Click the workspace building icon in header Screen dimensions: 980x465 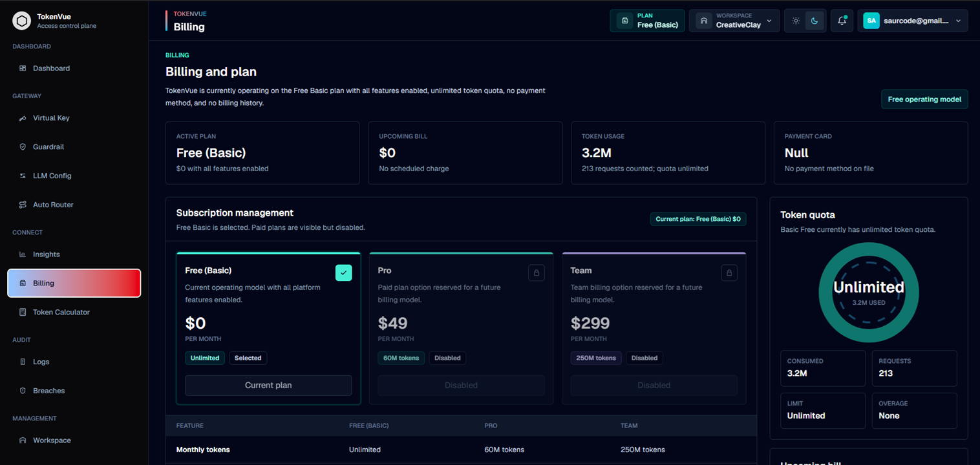(703, 21)
